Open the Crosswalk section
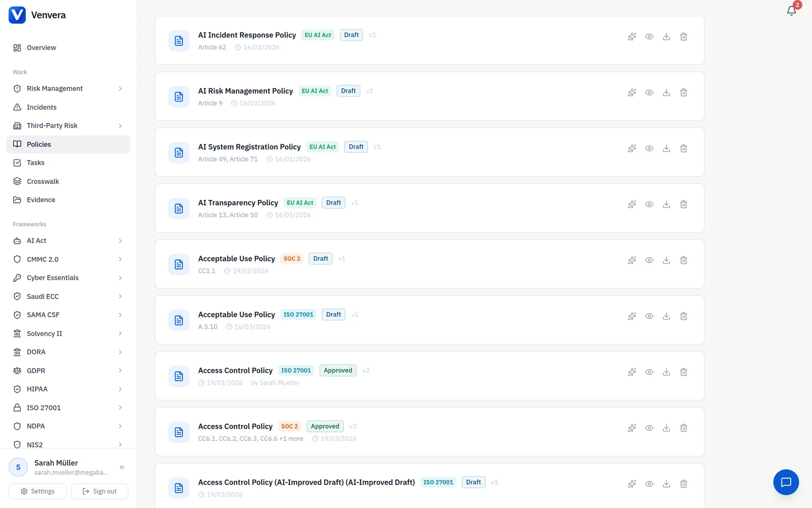812x508 pixels. coord(69,181)
